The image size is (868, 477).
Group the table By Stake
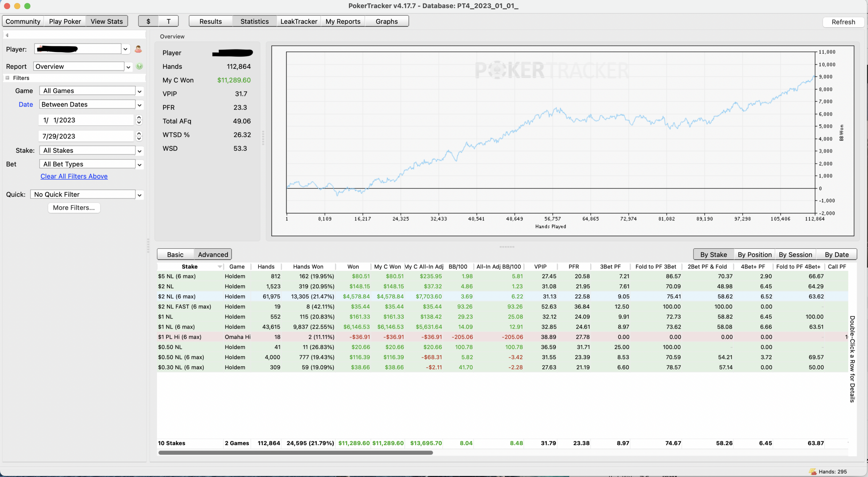tap(714, 254)
